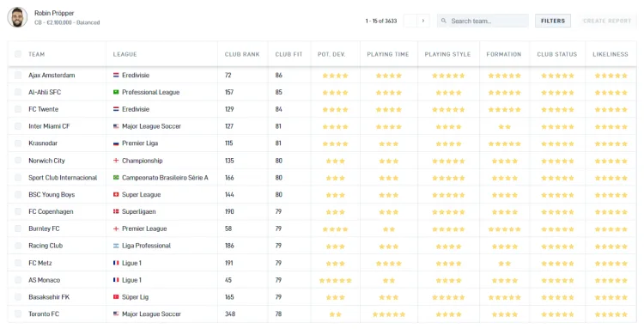Open the Filters panel
644x329 pixels.
(x=553, y=21)
